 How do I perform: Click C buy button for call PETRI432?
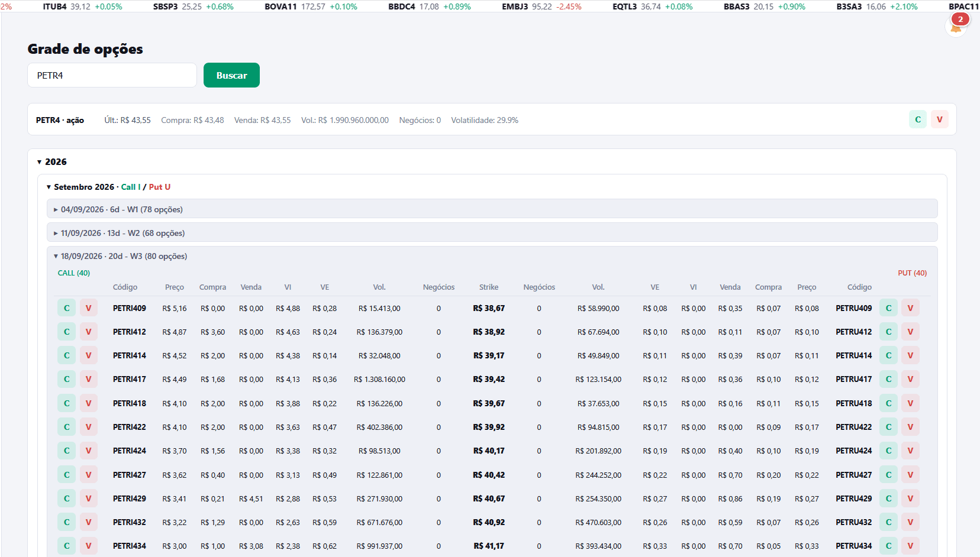pos(67,522)
